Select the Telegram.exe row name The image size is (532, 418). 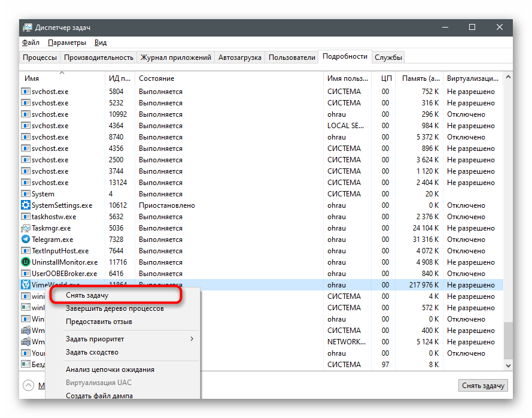(52, 240)
